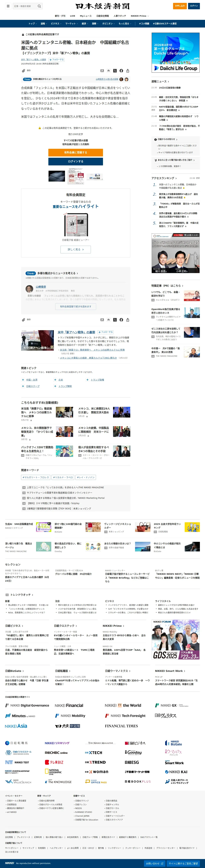Share article to note icon at top
The height and width of the screenshot is (868, 205).
click(109, 71)
